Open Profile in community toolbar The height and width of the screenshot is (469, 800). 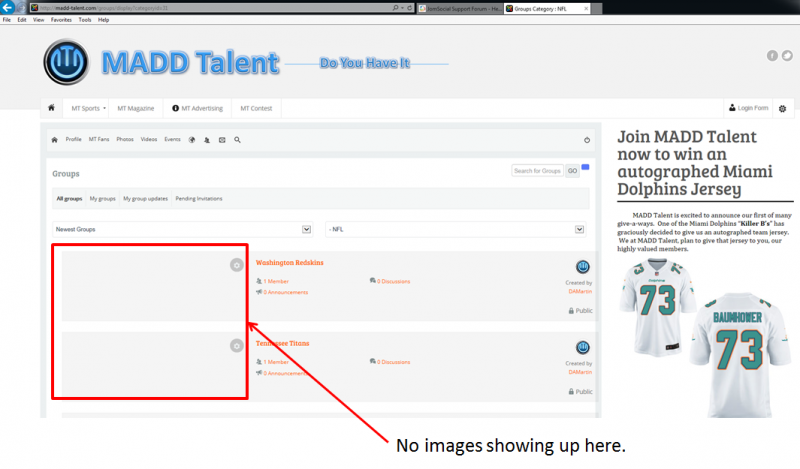tap(73, 139)
